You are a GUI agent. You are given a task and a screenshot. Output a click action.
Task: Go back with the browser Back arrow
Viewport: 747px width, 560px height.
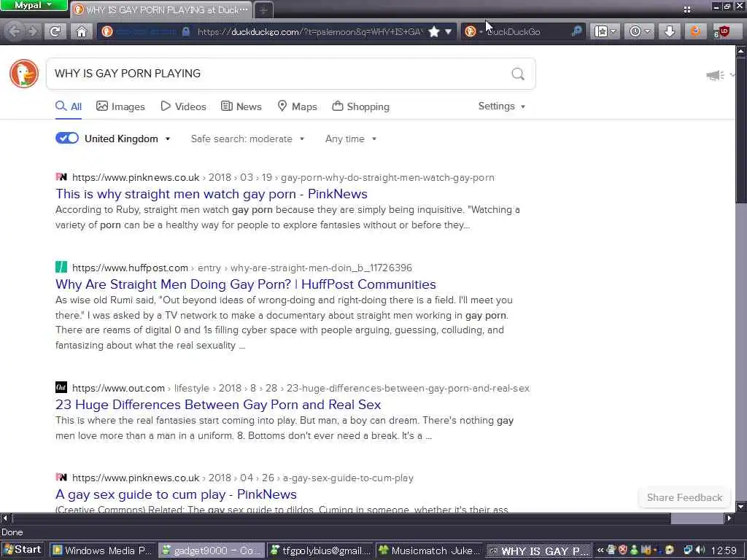point(15,31)
